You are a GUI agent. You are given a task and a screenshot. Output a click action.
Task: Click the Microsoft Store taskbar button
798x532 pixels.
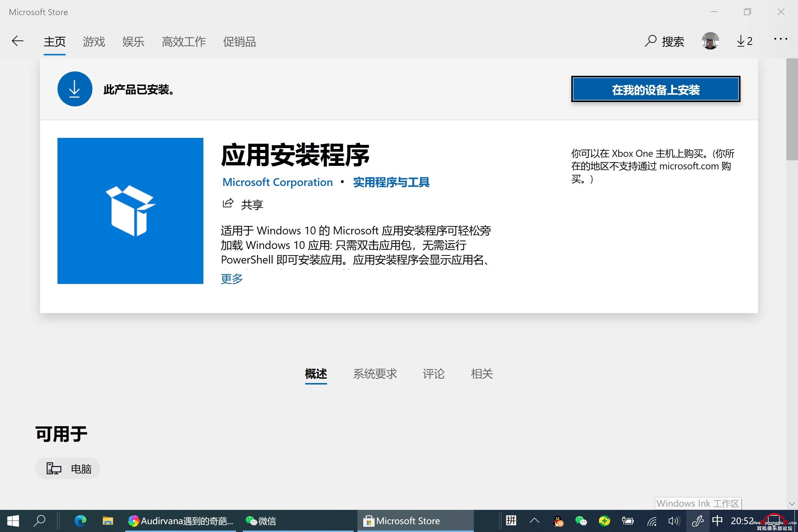click(x=415, y=521)
